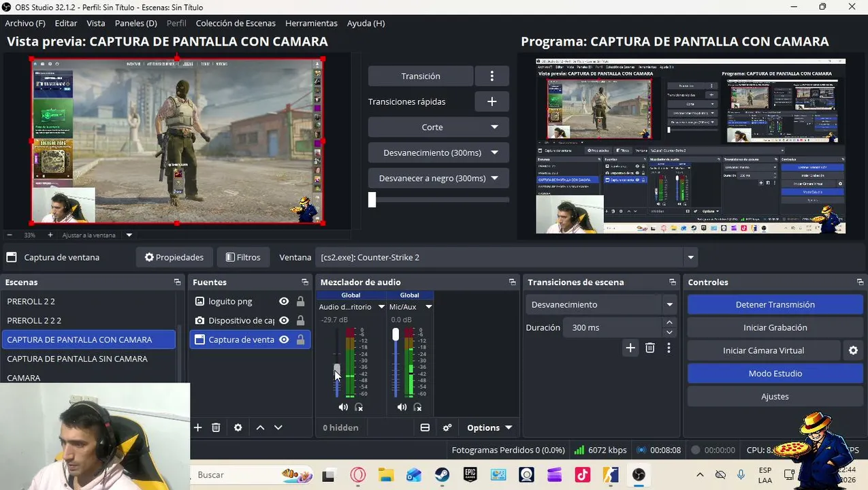
Task: Unlock the Dispositivo de captura source
Action: click(x=300, y=321)
